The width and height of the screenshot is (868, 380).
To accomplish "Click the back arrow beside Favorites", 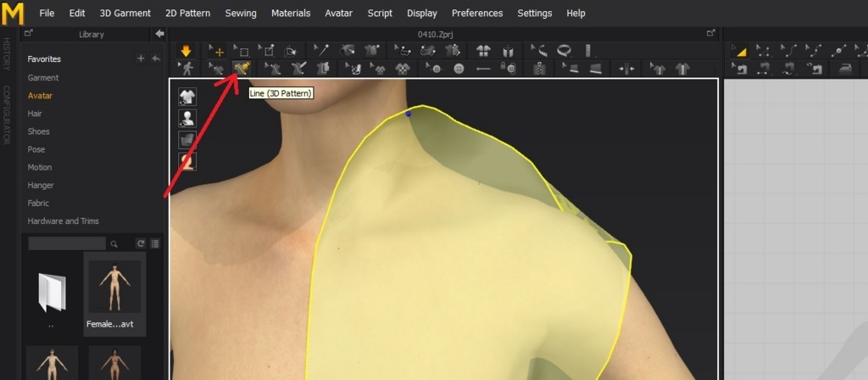I will pyautogui.click(x=156, y=59).
